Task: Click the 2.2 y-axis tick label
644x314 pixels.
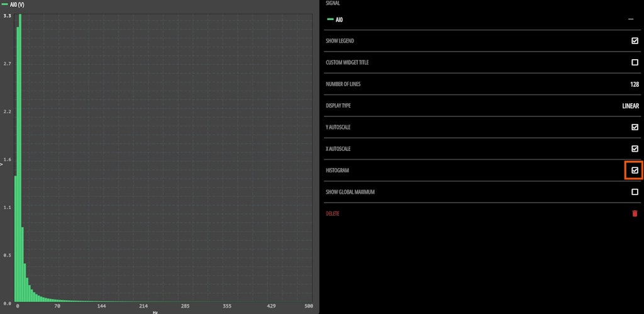Action: click(x=7, y=112)
